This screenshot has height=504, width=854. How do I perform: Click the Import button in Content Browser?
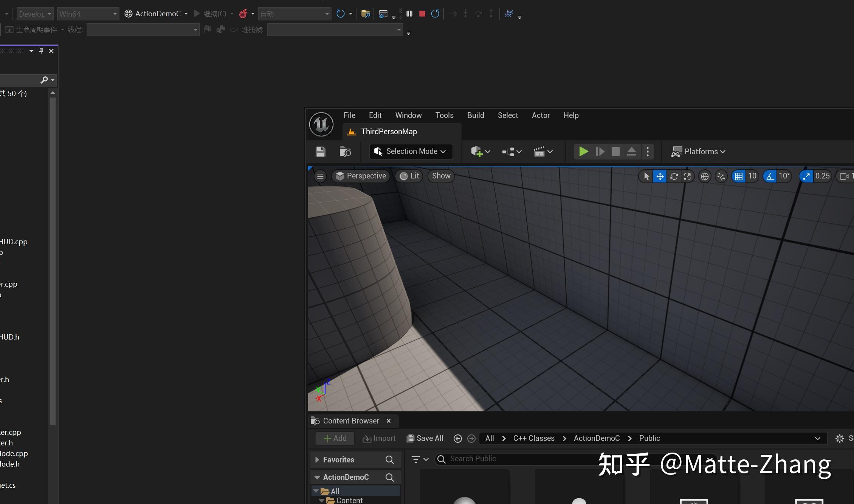click(379, 438)
